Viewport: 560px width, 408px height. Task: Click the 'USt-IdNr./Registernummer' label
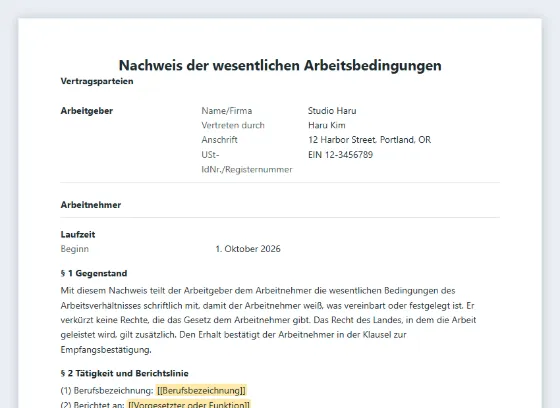click(247, 162)
